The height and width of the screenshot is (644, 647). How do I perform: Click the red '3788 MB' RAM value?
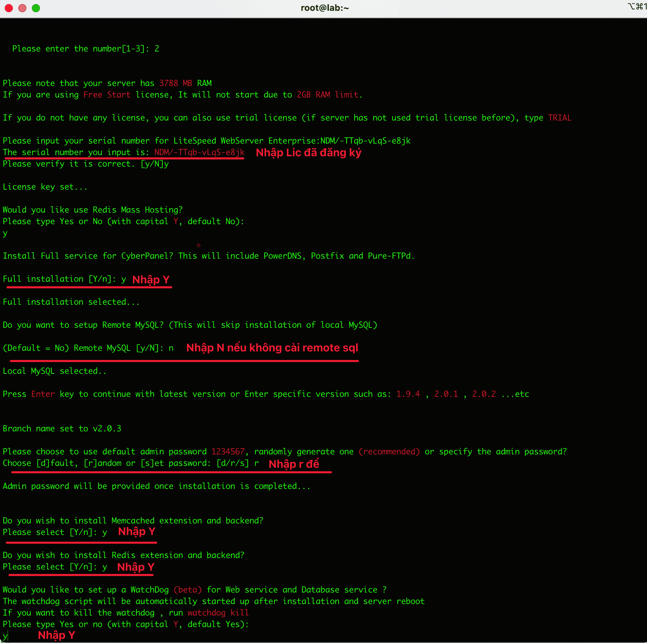(x=175, y=83)
